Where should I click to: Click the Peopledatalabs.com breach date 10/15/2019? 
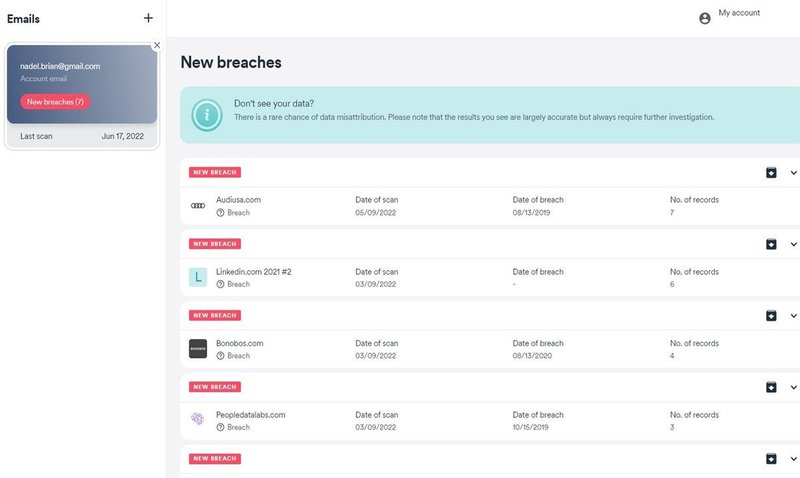click(x=530, y=427)
